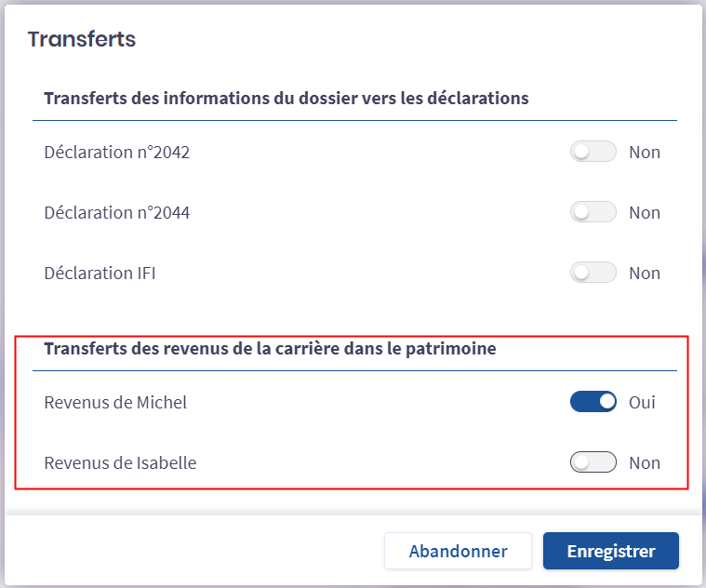Click the 'Revenus de Isabelle' label

coord(120,462)
